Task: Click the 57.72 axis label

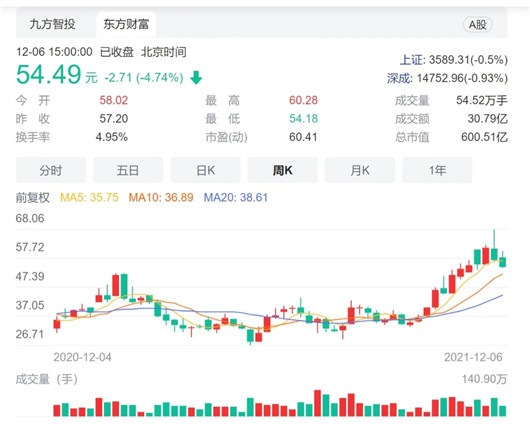Action: (x=30, y=247)
